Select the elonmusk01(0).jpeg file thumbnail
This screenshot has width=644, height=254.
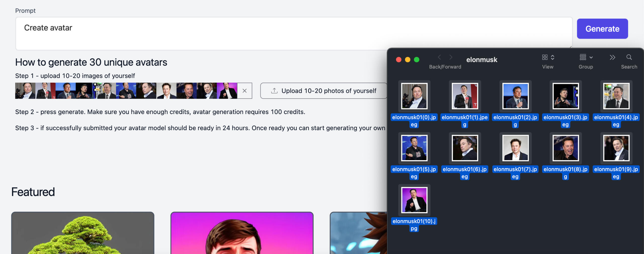[414, 96]
